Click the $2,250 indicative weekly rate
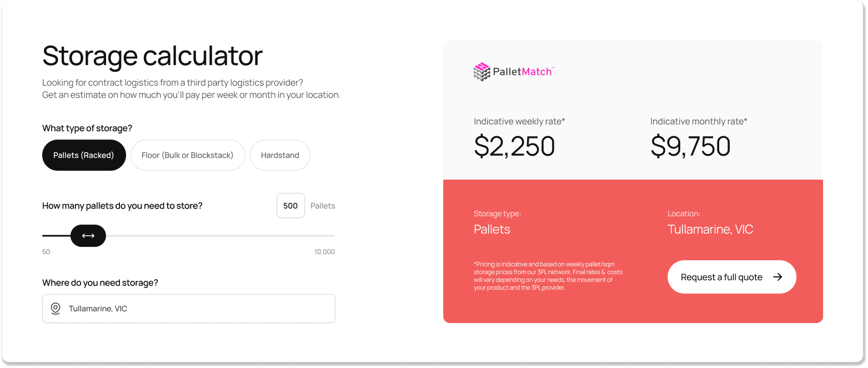This screenshot has height=368, width=868. 514,146
